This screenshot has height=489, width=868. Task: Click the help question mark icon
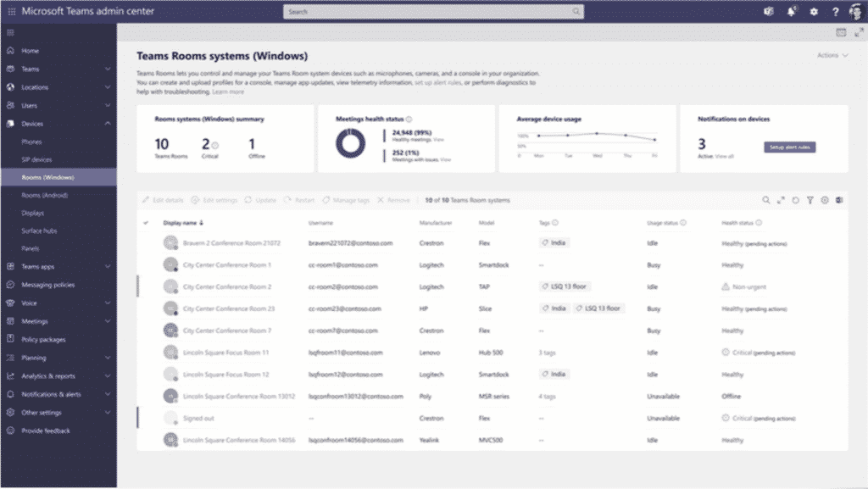click(835, 12)
